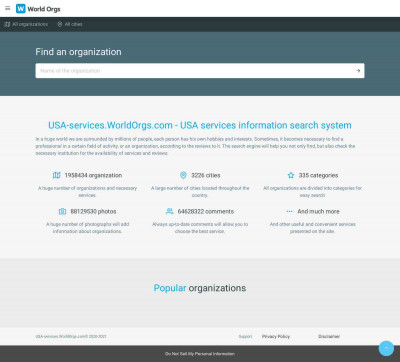Image resolution: width=400 pixels, height=362 pixels.
Task: Submit search with the arrow button
Action: click(358, 71)
